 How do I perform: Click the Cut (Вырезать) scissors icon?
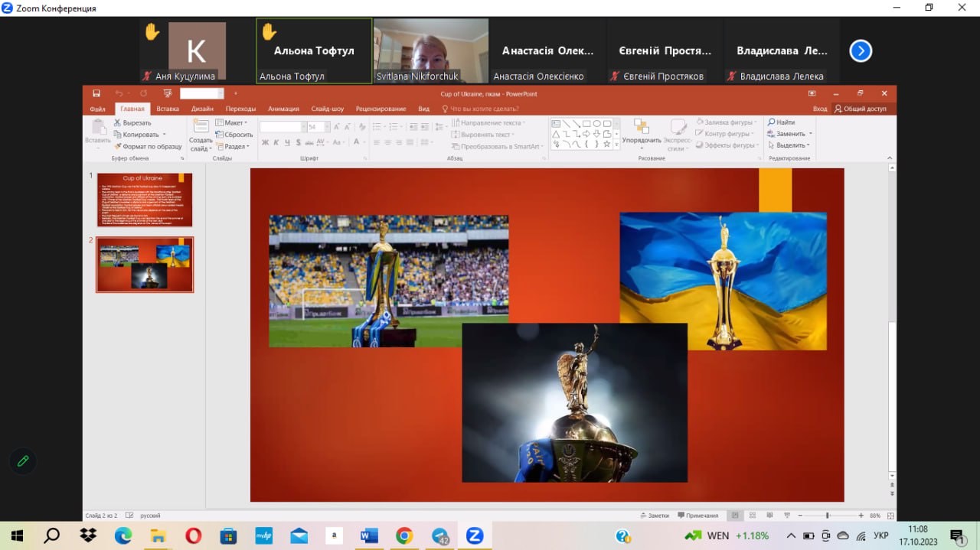pos(118,122)
